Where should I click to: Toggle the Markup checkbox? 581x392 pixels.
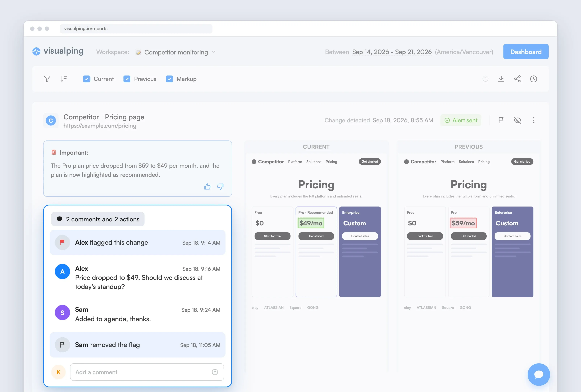tap(169, 79)
